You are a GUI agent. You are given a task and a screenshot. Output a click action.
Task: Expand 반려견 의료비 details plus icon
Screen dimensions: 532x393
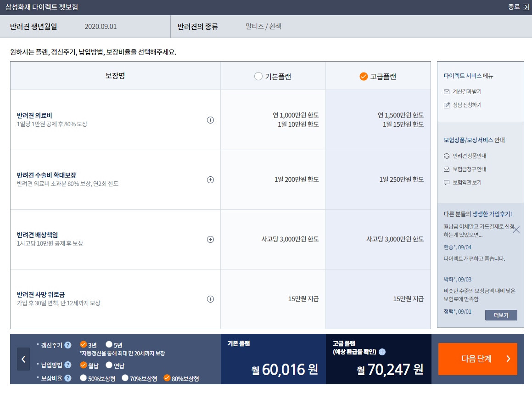(x=210, y=120)
